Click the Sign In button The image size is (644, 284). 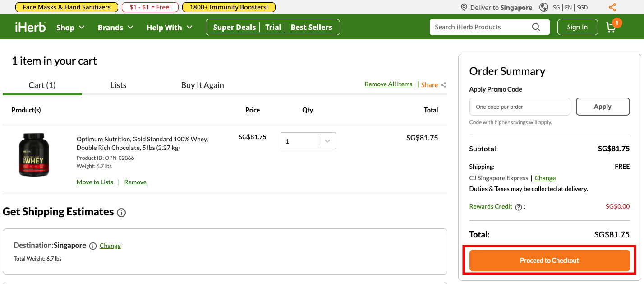(577, 27)
